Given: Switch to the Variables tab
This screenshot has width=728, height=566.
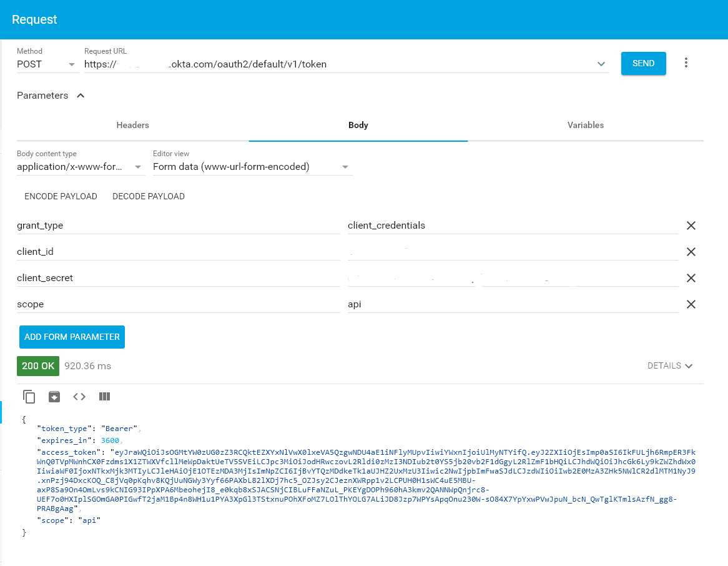Looking at the screenshot, I should click(x=586, y=125).
